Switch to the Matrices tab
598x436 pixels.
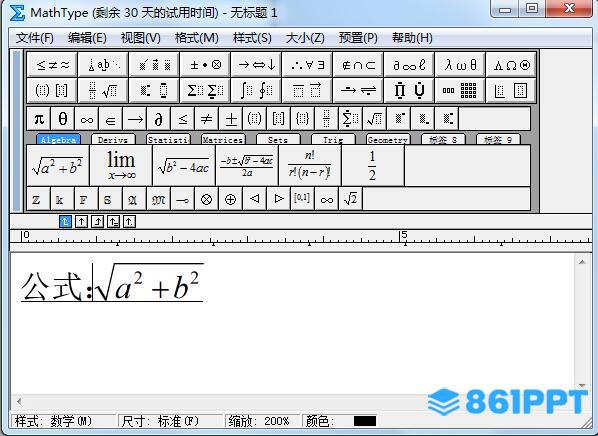pos(223,139)
